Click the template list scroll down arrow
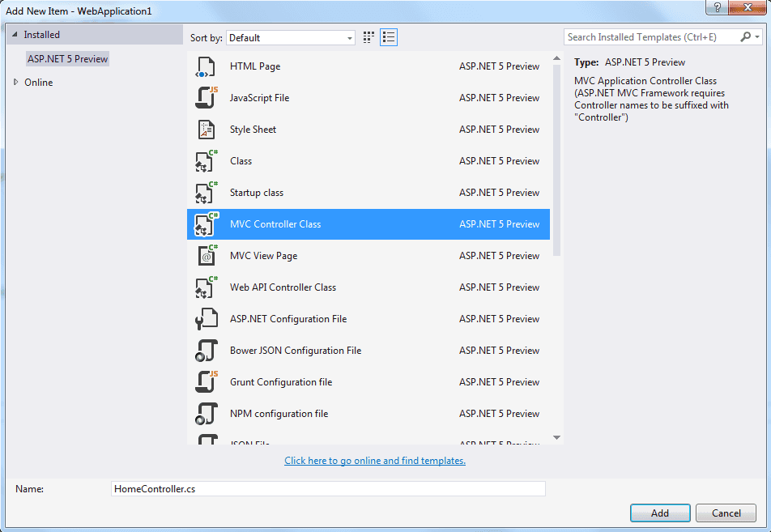 click(556, 437)
